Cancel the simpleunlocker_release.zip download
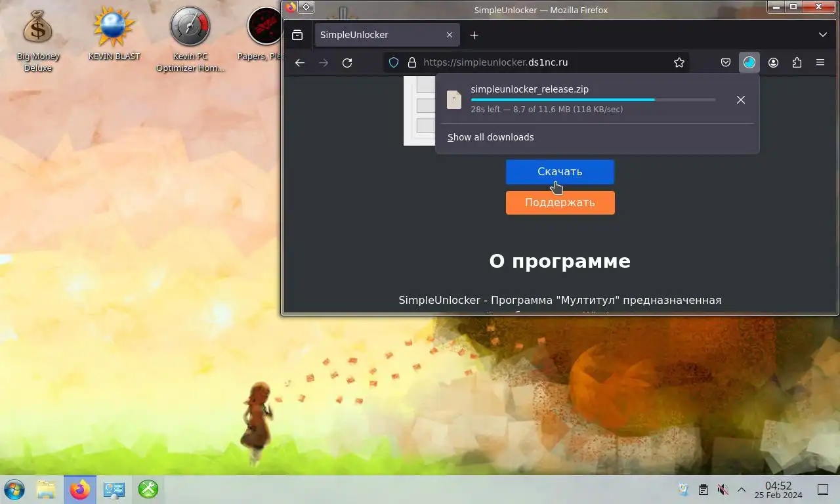 [741, 100]
